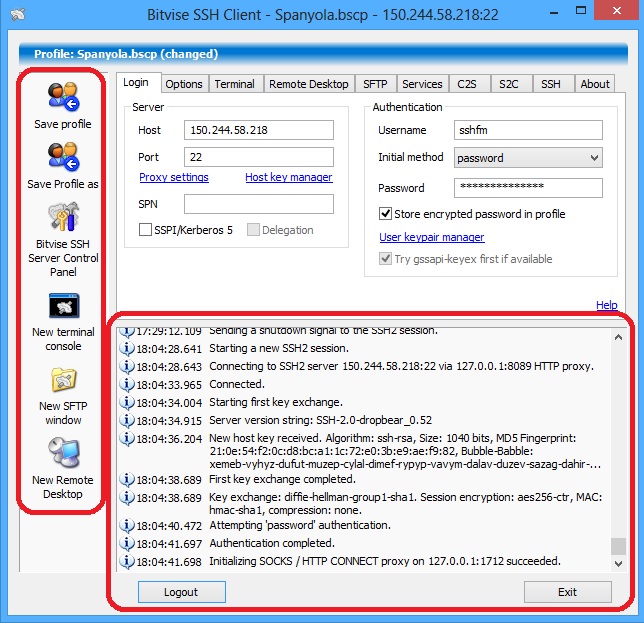Click the Bitvise app icon in title bar
This screenshot has width=644, height=623.
[x=18, y=15]
